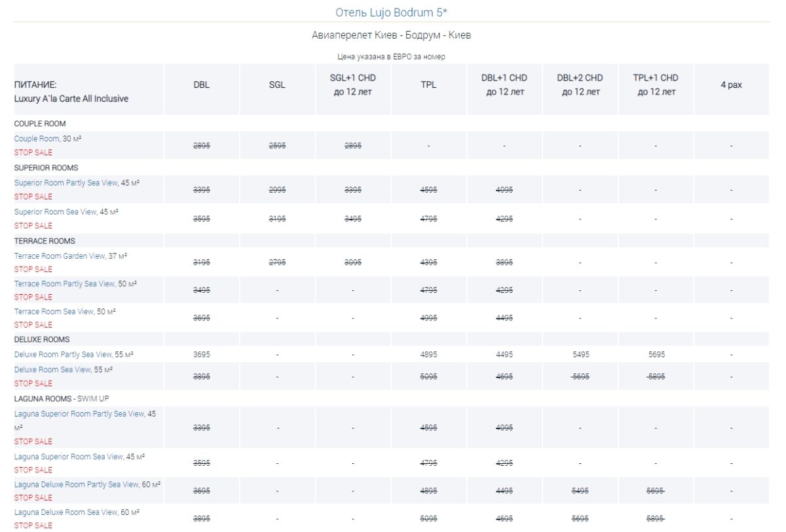Click the DELUXE ROOMS section heading
Image resolution: width=786 pixels, height=532 pixels.
(x=42, y=339)
